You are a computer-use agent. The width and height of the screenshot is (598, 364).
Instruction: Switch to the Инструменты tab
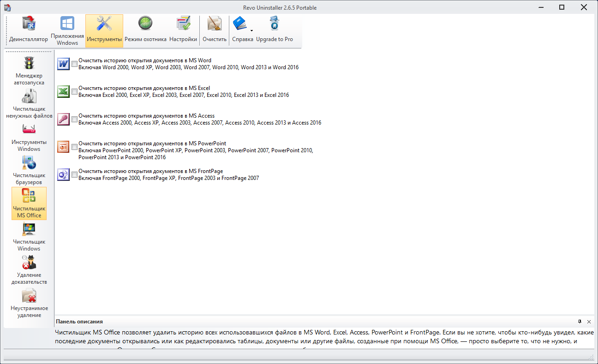104,30
